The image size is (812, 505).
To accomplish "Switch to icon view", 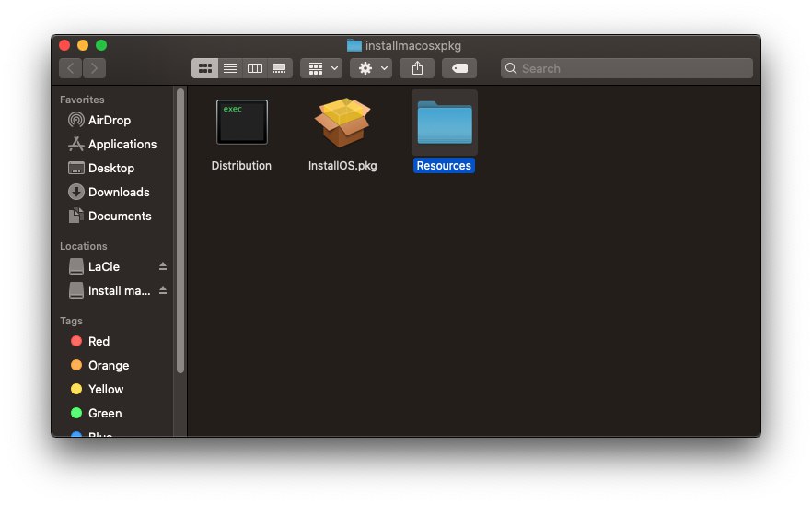I will pos(205,68).
